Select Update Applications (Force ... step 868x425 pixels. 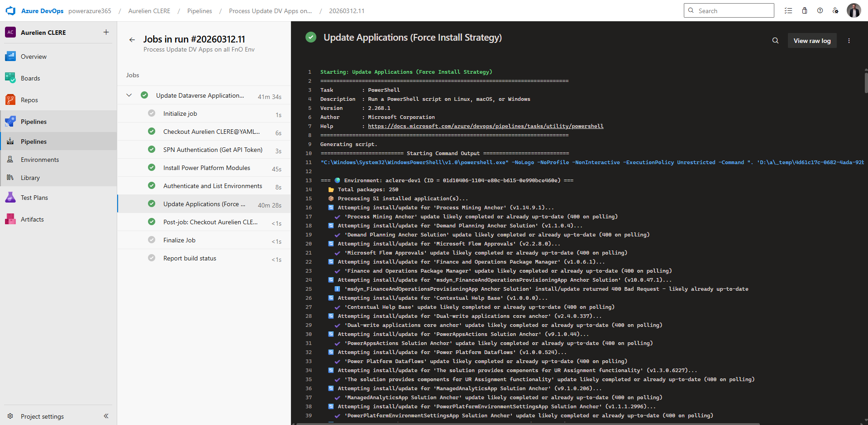pos(204,204)
